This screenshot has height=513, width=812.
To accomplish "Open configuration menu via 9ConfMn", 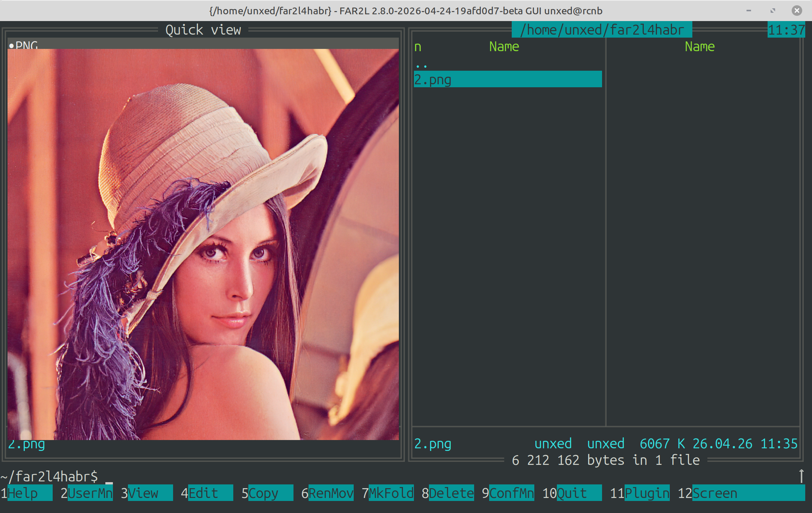I will tap(508, 493).
